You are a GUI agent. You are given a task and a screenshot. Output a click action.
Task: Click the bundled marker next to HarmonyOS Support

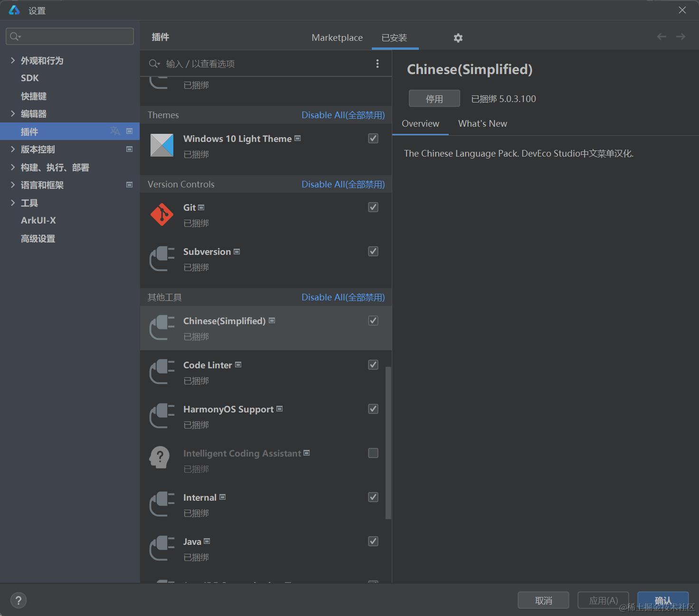click(x=279, y=409)
